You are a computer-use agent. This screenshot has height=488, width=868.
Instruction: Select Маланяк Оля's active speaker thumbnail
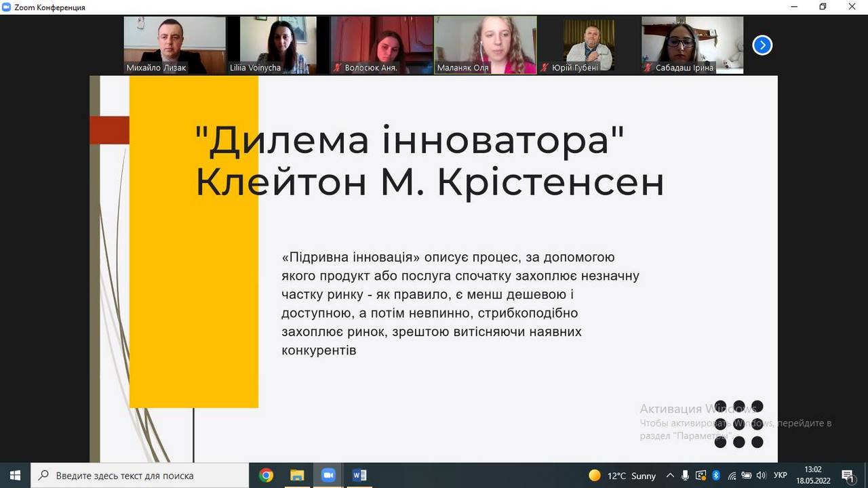[486, 45]
